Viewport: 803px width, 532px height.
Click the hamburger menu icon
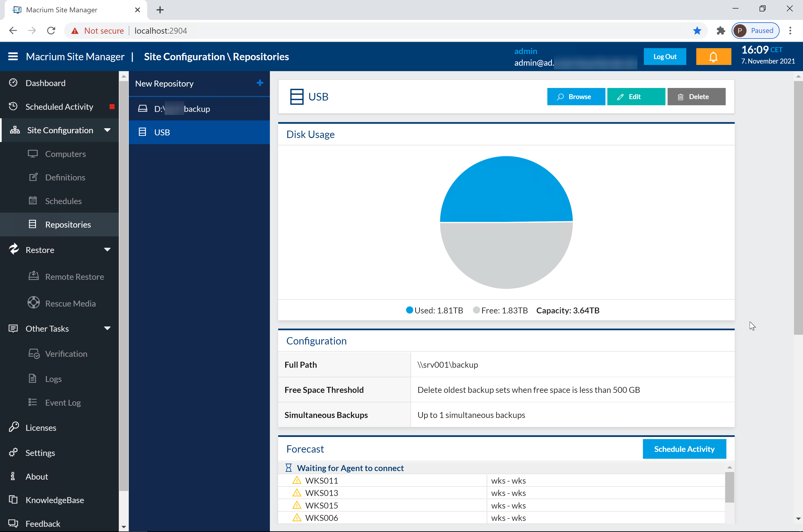pyautogui.click(x=13, y=56)
